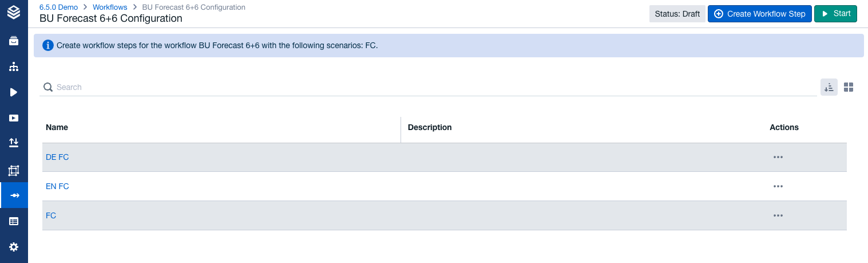Toggle the sorted list view button
The width and height of the screenshot is (868, 263).
(x=829, y=87)
